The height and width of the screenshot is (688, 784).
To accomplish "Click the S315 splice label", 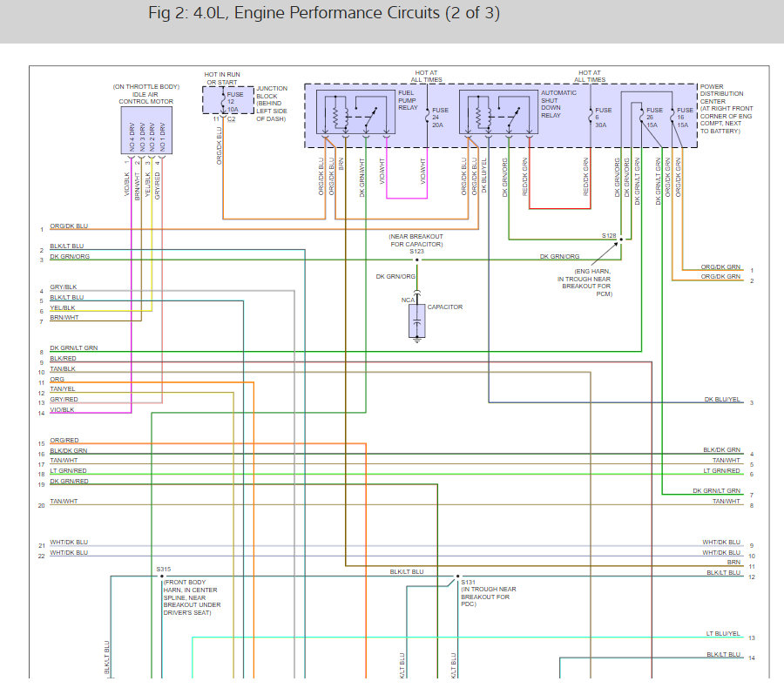I will click(164, 570).
